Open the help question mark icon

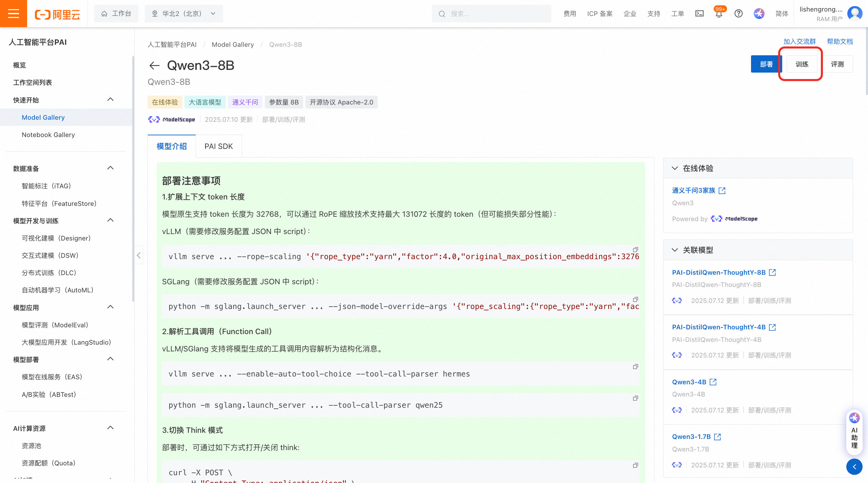(738, 14)
